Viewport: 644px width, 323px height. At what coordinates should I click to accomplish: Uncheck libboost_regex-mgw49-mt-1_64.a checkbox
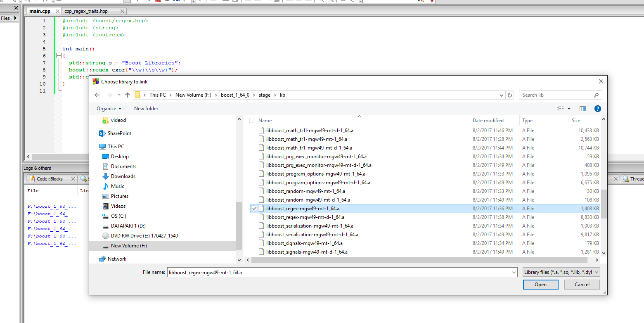(254, 209)
